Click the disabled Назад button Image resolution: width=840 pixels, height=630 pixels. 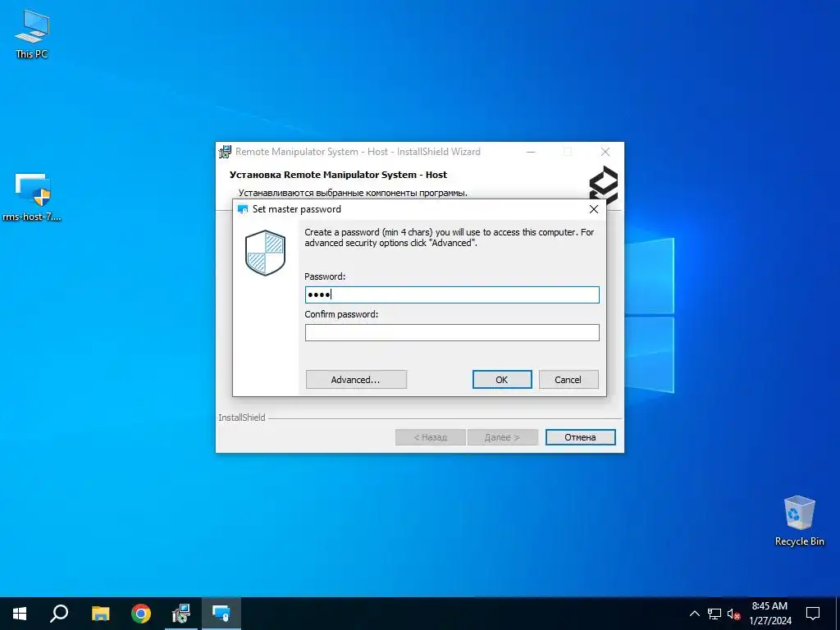430,437
